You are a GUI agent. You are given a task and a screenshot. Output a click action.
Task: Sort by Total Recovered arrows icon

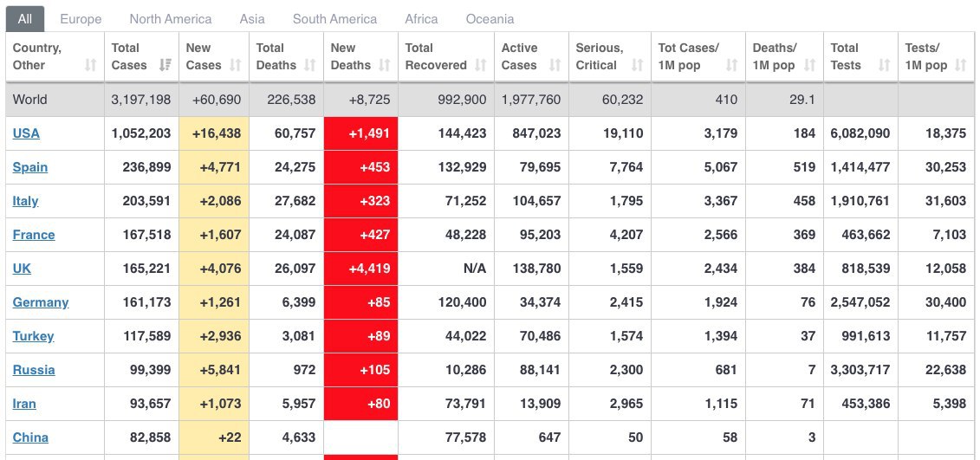click(x=480, y=65)
